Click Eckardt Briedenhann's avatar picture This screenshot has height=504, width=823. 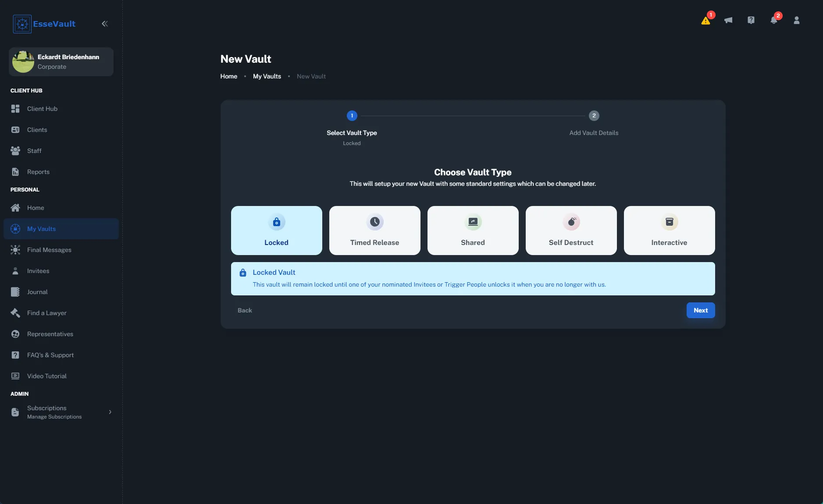point(23,62)
